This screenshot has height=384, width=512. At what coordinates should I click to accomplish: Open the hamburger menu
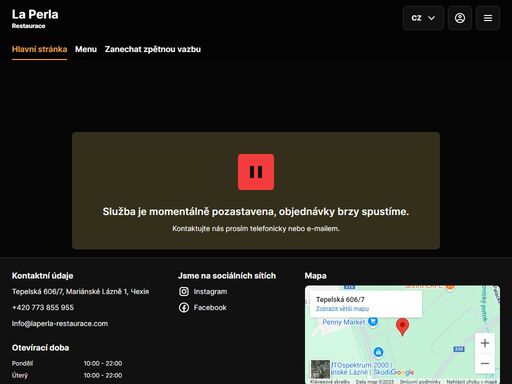point(488,18)
